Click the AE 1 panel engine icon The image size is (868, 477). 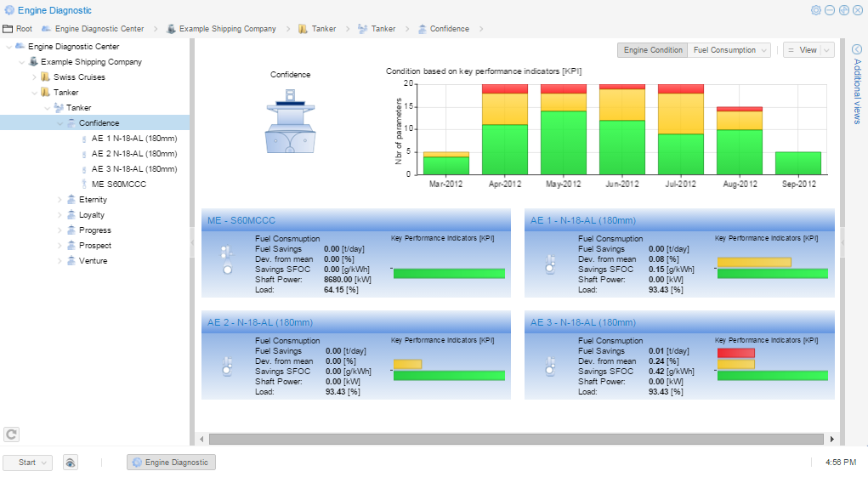pyautogui.click(x=550, y=263)
